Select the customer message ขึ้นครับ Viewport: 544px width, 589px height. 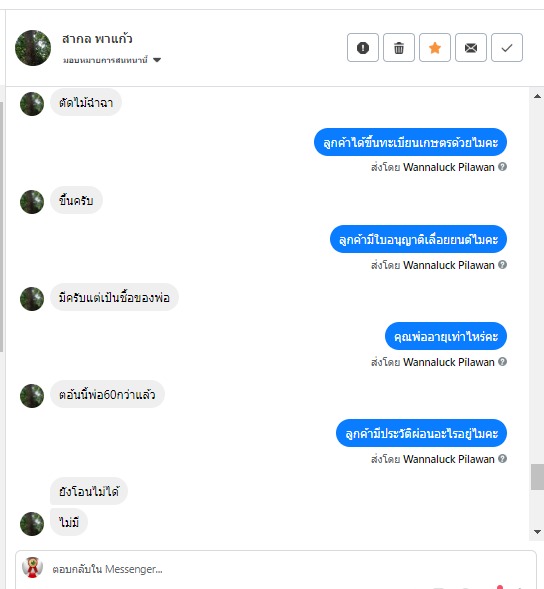pos(76,200)
